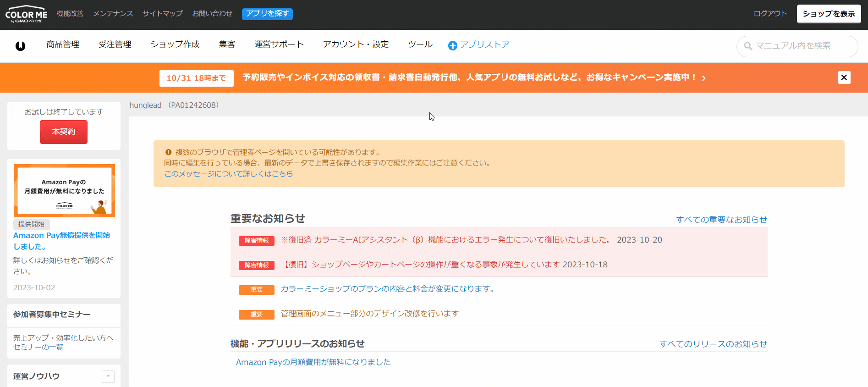Open すべての重要なお知らせ link
The height and width of the screenshot is (387, 868).
tap(721, 220)
